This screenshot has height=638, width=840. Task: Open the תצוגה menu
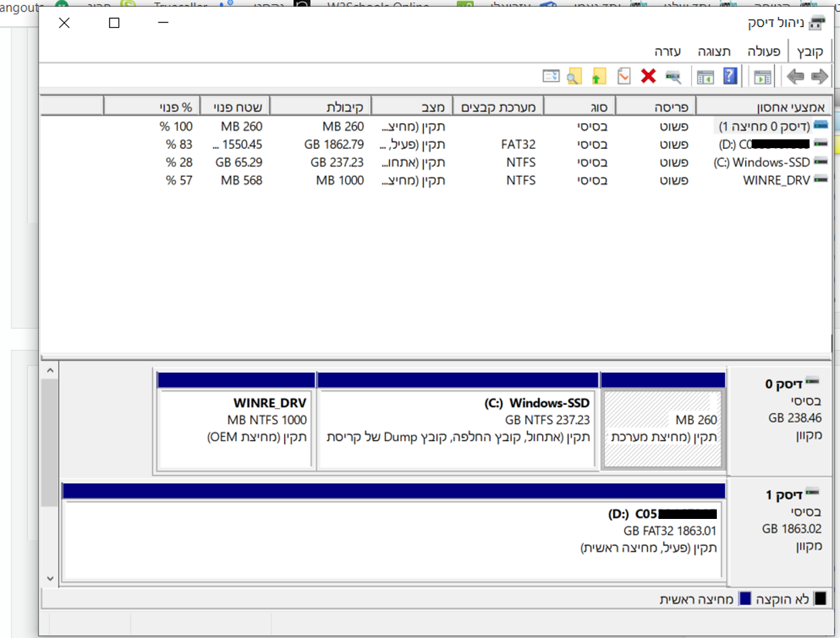[715, 51]
